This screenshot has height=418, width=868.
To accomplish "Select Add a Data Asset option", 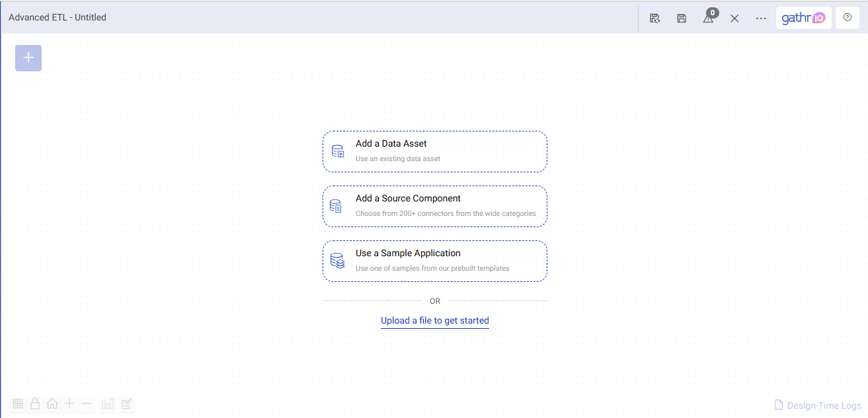I will point(434,151).
